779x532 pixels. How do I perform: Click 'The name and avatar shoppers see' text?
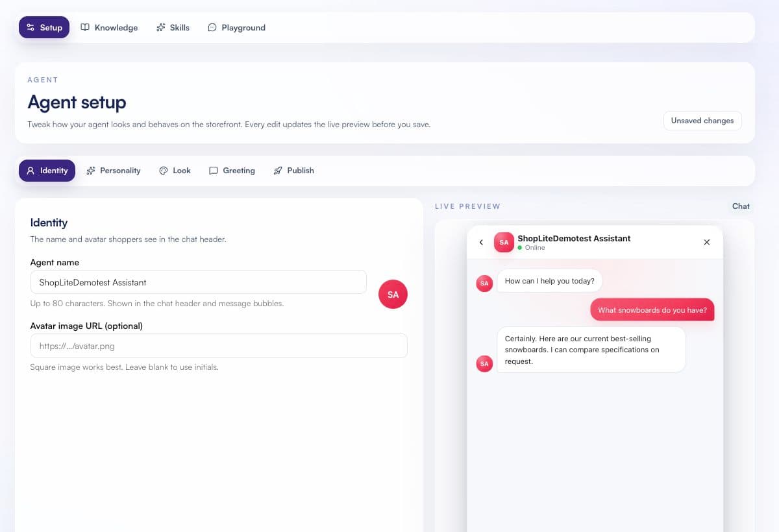(129, 239)
